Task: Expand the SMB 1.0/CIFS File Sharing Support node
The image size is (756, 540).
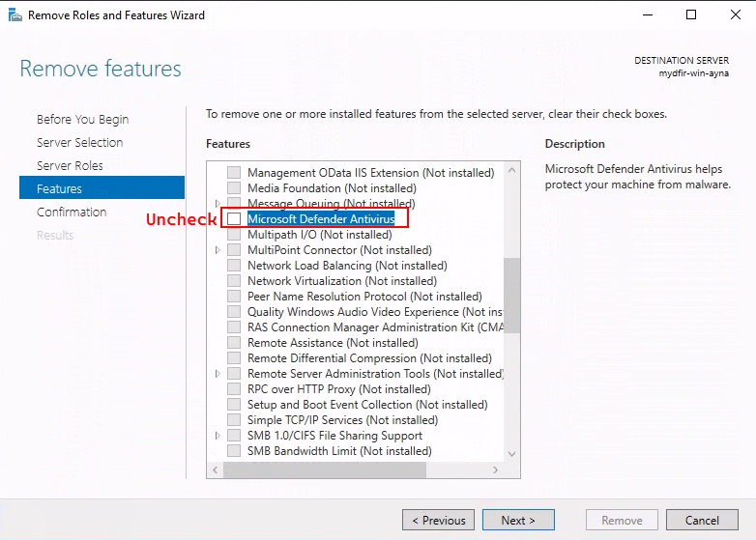Action: pos(218,436)
